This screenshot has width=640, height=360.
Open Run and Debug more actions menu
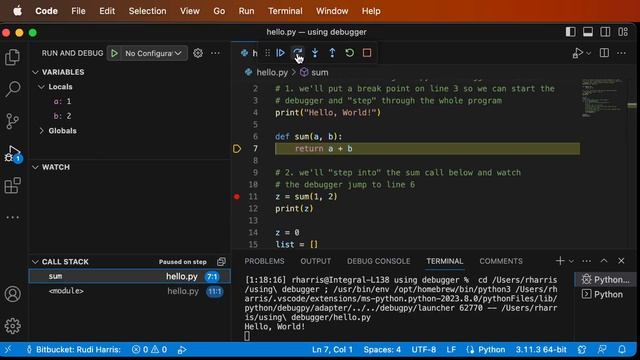[x=215, y=53]
